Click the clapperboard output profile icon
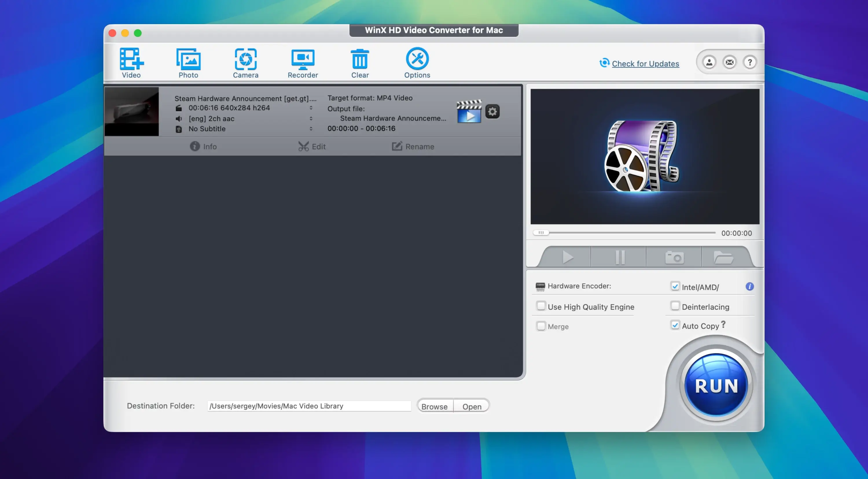868x479 pixels. point(469,111)
